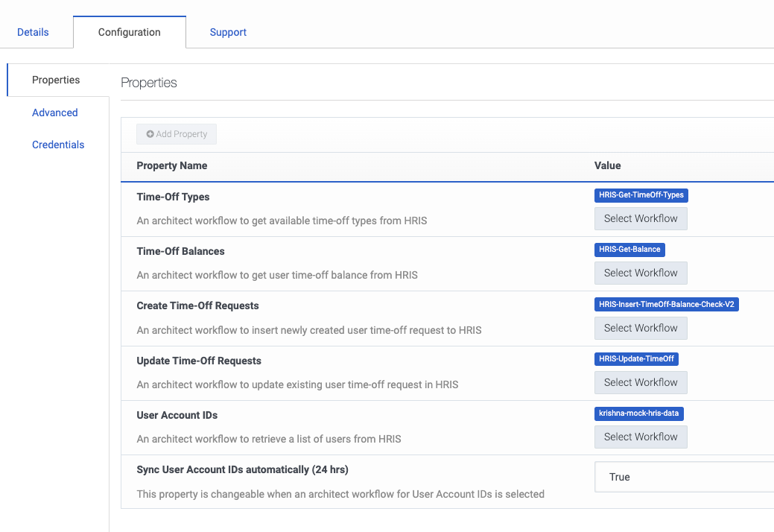Screen dimensions: 774x532
Task: Click the HRIS-Update-TimeOff workflow tag
Action: [636, 359]
